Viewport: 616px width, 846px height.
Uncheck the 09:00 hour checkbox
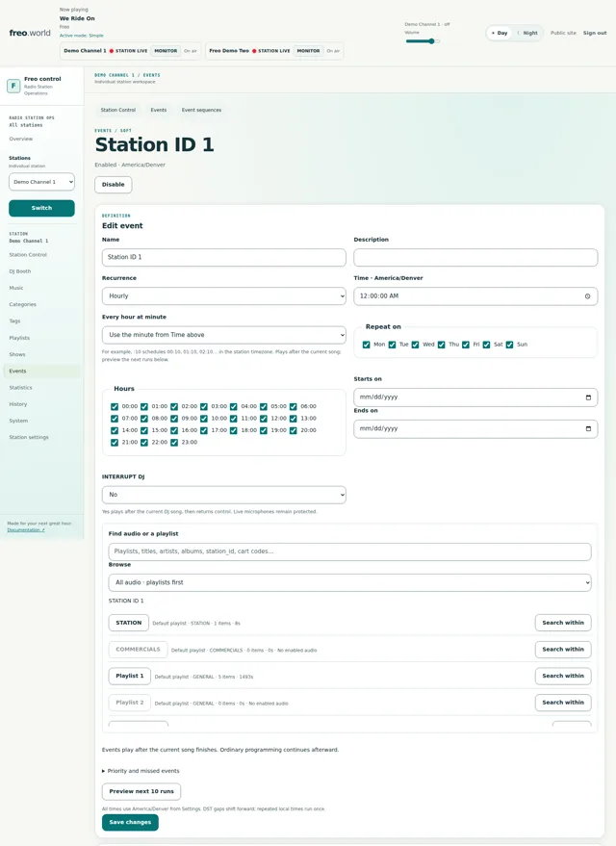(x=174, y=419)
